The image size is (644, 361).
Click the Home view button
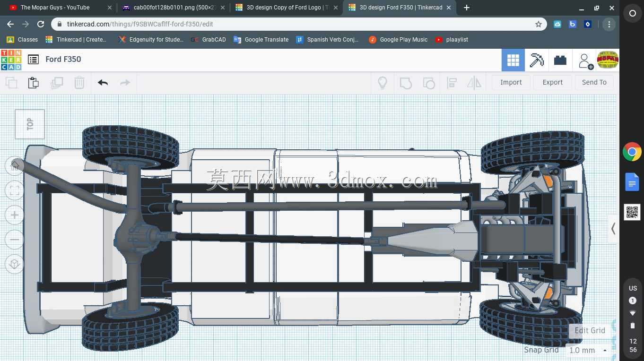tap(15, 165)
